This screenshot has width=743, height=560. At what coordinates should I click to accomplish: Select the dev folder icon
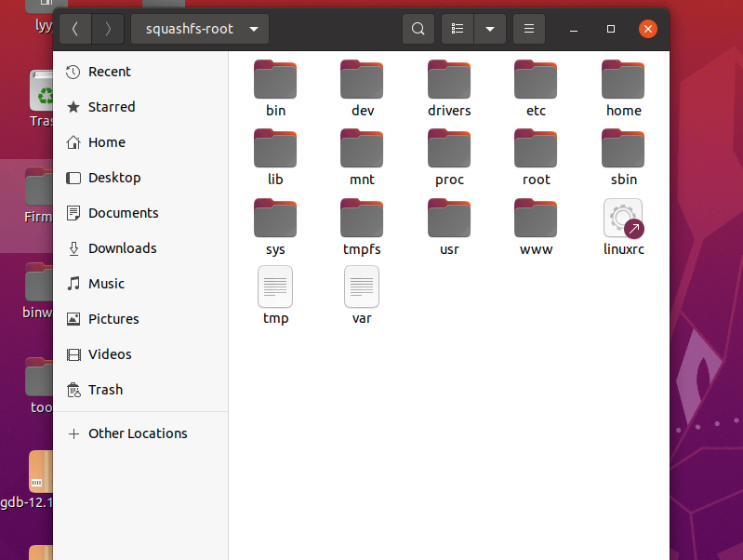click(362, 80)
